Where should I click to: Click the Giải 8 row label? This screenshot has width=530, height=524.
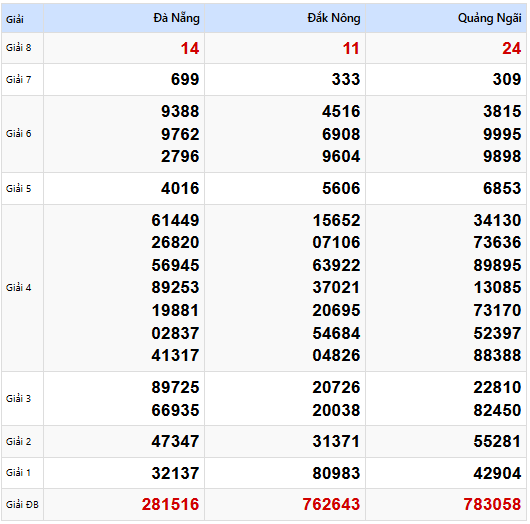click(x=18, y=48)
